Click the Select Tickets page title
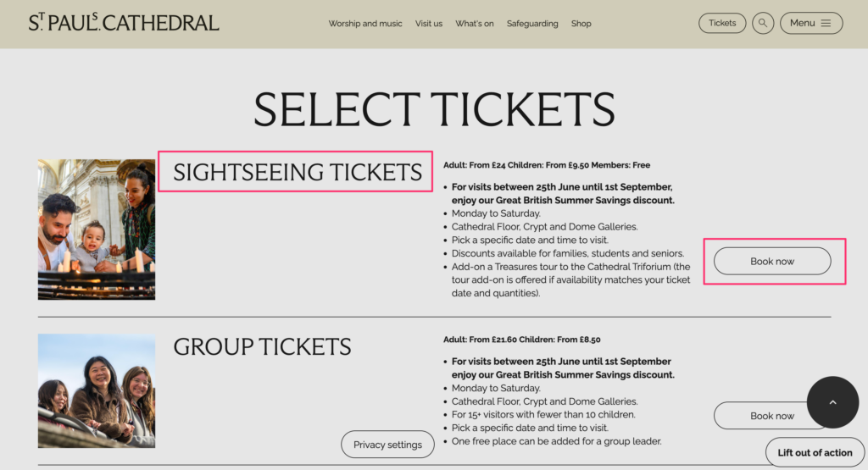 pos(434,109)
